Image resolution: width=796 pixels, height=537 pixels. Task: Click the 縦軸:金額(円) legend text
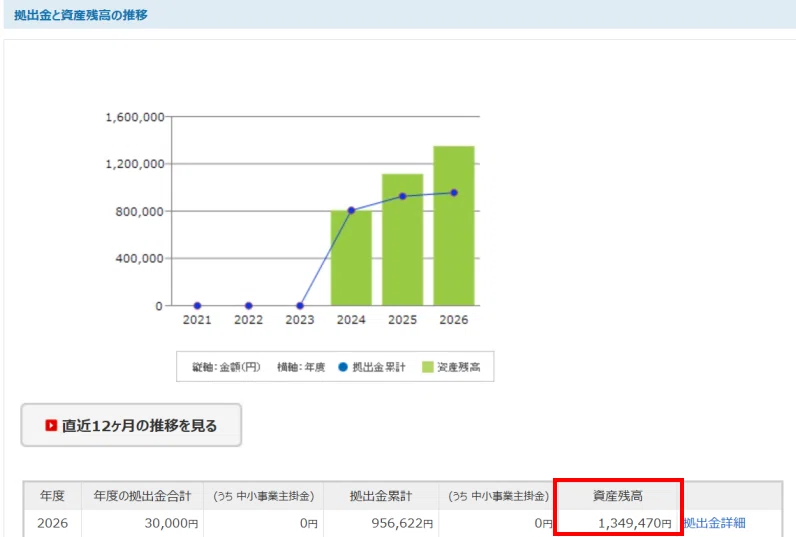tap(226, 366)
